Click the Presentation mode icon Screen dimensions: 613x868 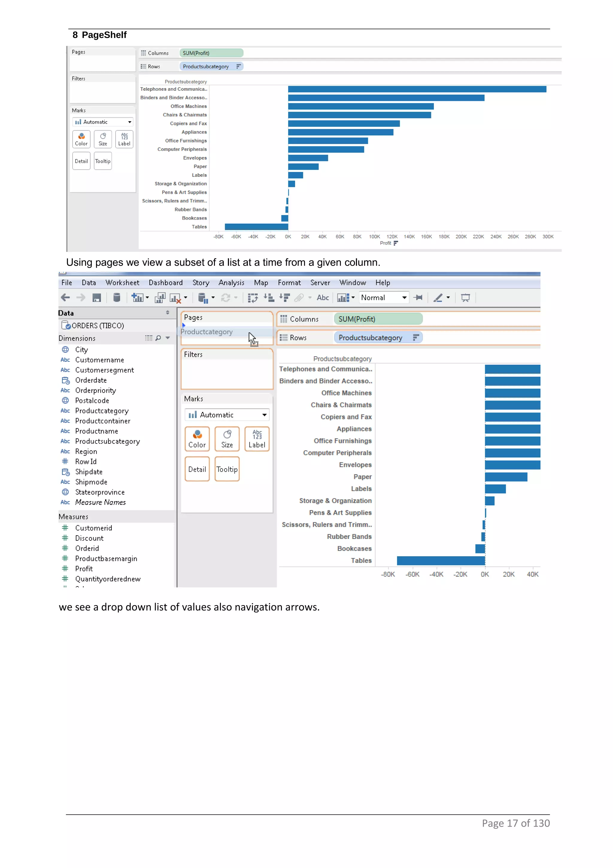coord(465,298)
